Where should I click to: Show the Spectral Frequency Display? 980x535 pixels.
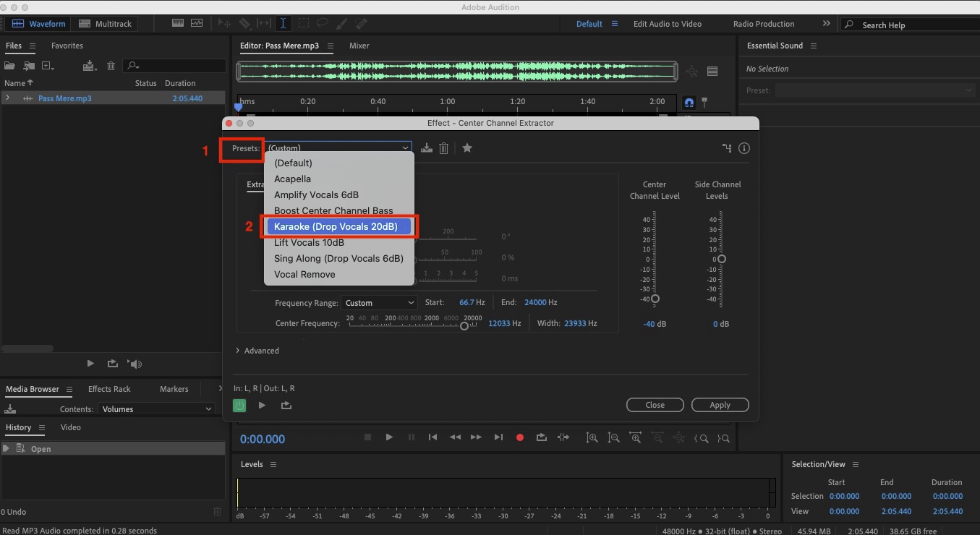coord(178,23)
